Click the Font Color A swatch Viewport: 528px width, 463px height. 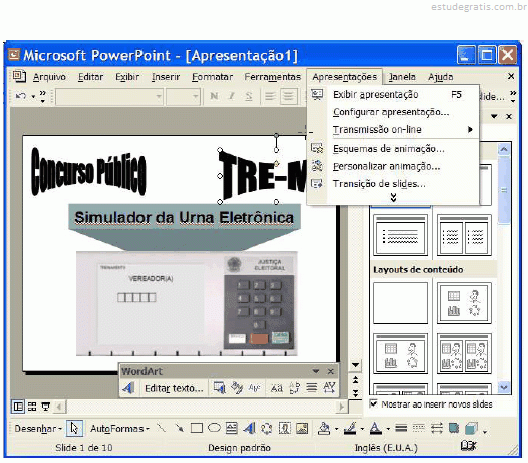(x=376, y=428)
